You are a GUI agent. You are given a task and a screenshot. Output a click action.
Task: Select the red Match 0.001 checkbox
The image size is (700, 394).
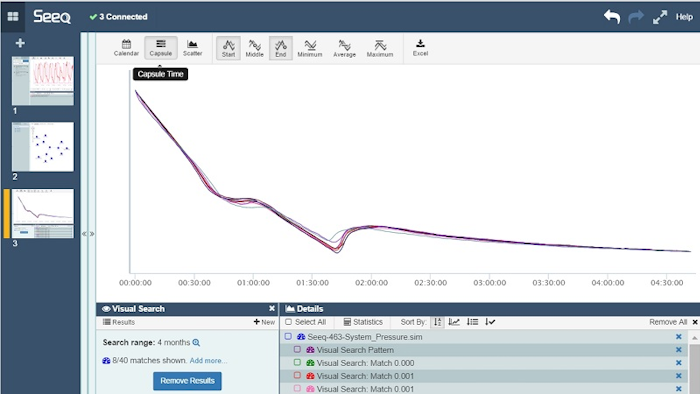click(297, 376)
